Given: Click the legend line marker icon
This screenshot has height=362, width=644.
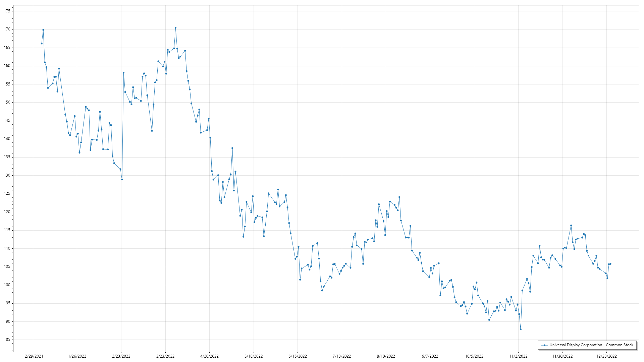Looking at the screenshot, I should [545, 345].
